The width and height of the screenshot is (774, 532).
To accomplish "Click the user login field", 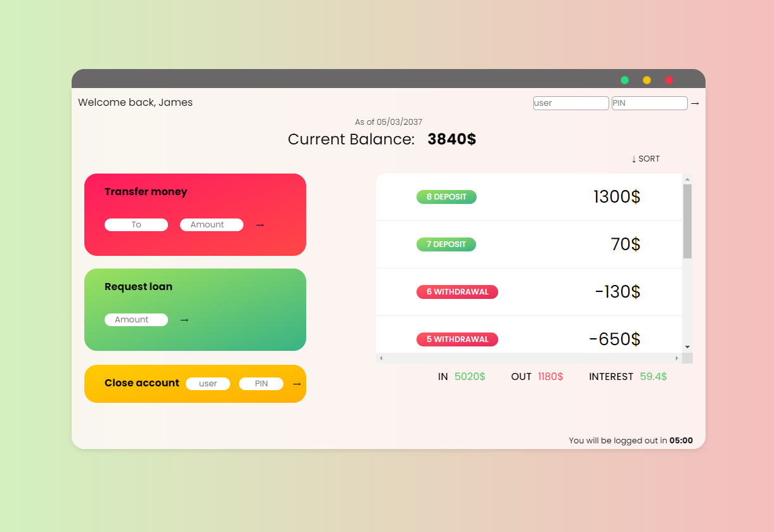I will tap(571, 103).
